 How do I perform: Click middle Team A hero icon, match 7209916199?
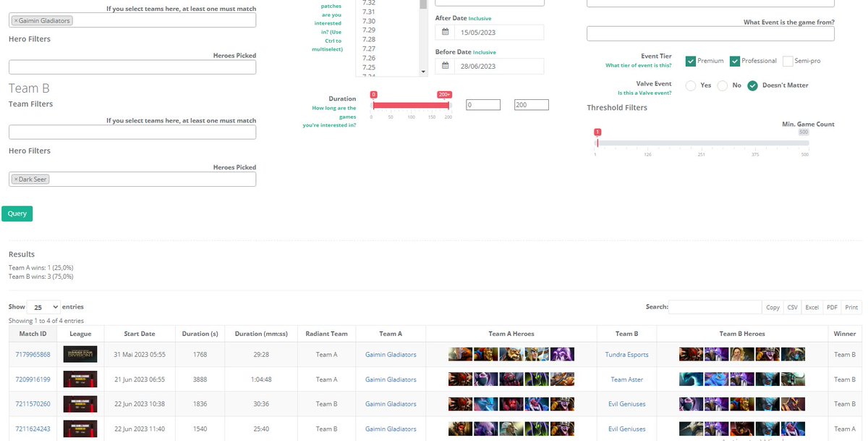(x=511, y=379)
